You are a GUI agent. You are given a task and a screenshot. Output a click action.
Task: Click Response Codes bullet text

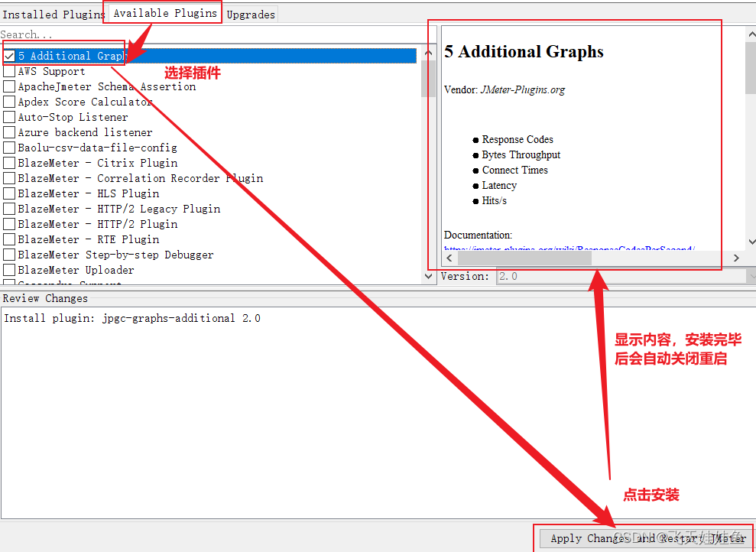[x=518, y=139]
